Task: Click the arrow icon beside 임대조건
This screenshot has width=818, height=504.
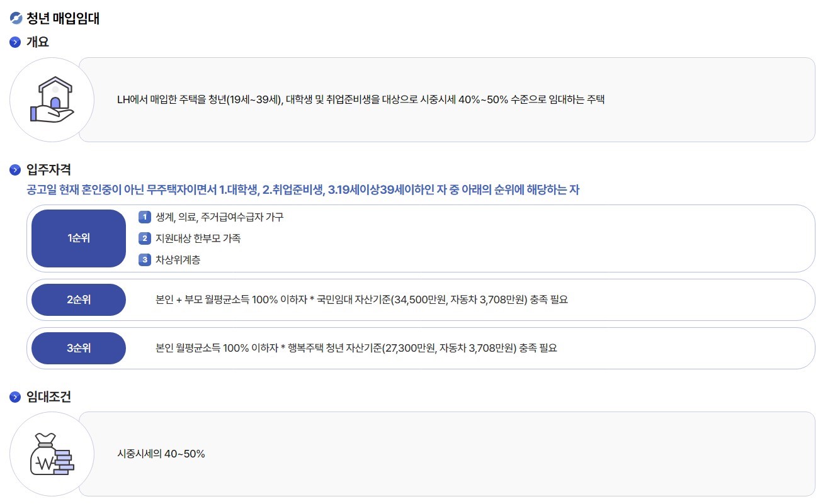Action: 14,397
